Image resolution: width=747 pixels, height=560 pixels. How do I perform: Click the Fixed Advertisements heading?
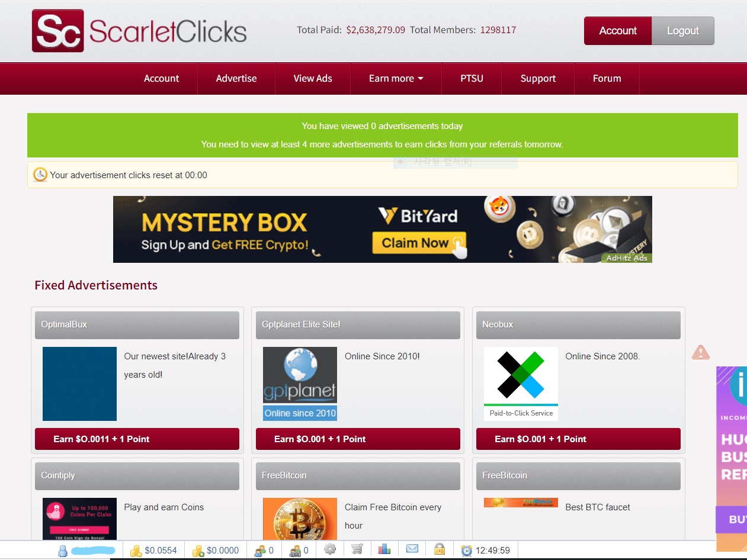[x=96, y=285]
